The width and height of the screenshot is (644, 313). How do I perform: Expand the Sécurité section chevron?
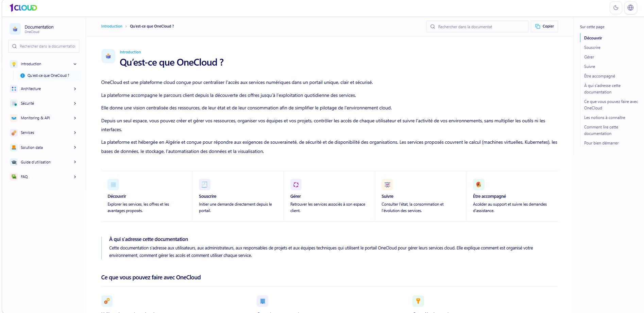[75, 103]
